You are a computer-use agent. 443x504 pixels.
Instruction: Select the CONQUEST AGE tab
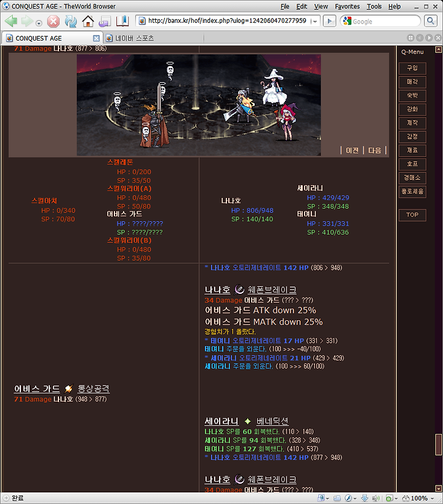52,38
